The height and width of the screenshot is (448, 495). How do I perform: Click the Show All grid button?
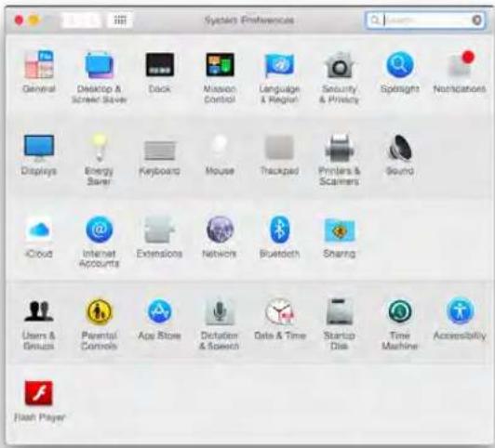click(120, 20)
